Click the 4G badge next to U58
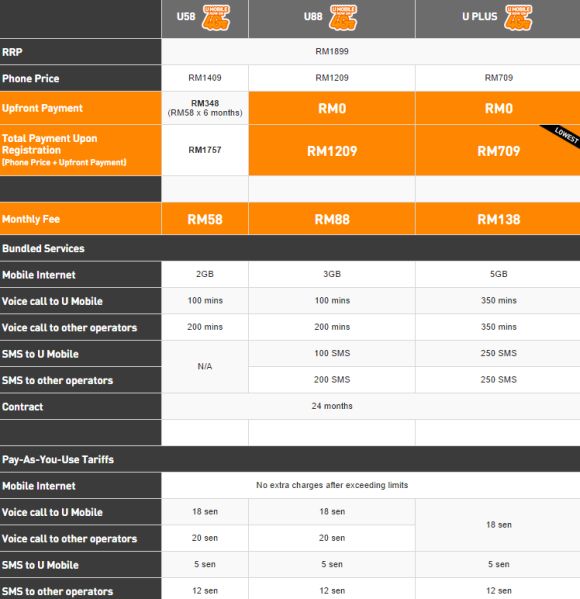The width and height of the screenshot is (580, 599). (216, 18)
